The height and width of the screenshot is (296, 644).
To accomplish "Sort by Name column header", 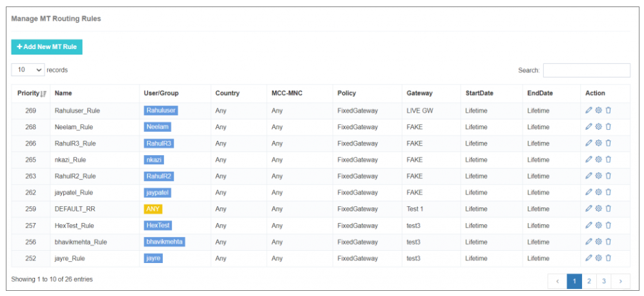I will tap(95, 93).
